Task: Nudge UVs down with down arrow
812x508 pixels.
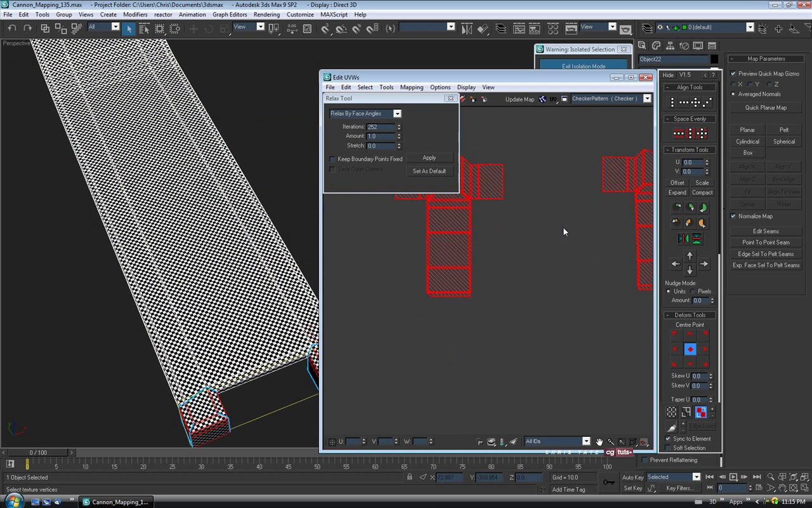Action: coord(690,271)
